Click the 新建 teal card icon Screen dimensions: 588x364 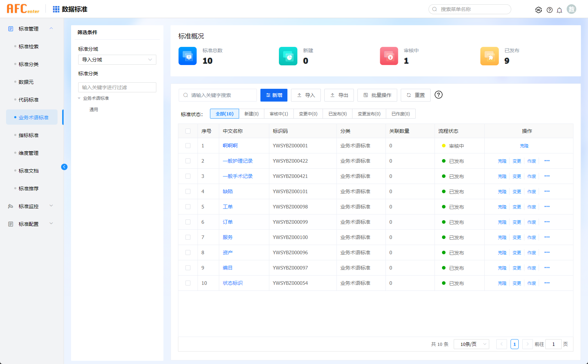(288, 56)
